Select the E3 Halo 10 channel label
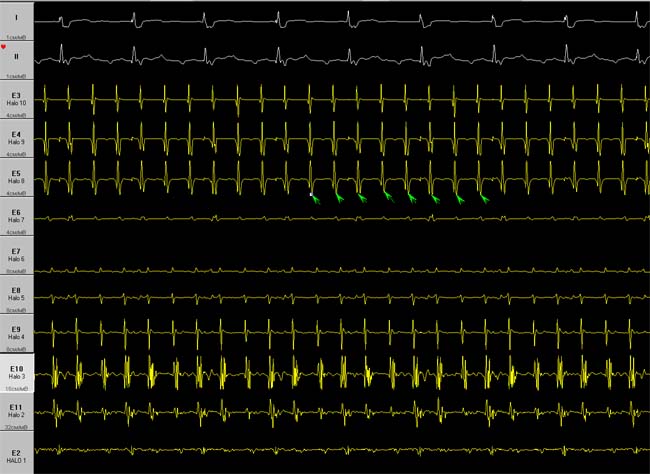The height and width of the screenshot is (474, 650). pyautogui.click(x=17, y=99)
